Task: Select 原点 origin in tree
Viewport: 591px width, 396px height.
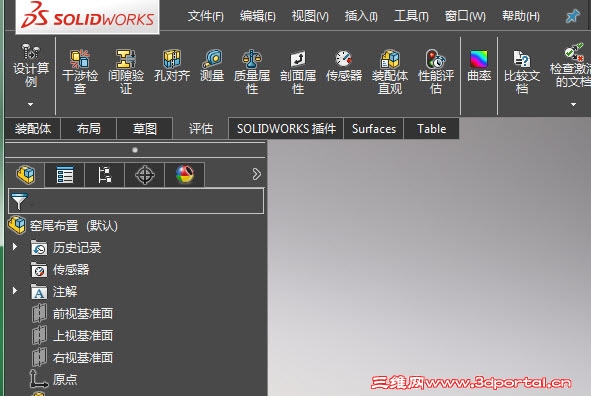Action: point(65,379)
